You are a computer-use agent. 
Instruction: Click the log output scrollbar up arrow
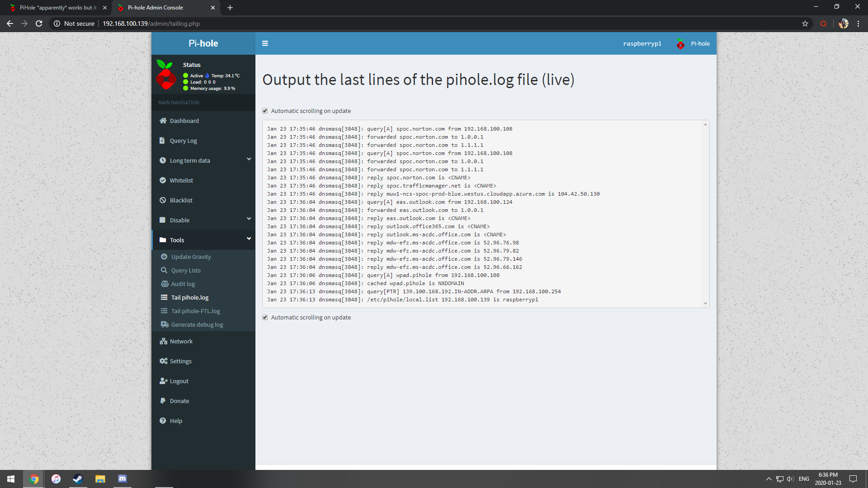[705, 124]
